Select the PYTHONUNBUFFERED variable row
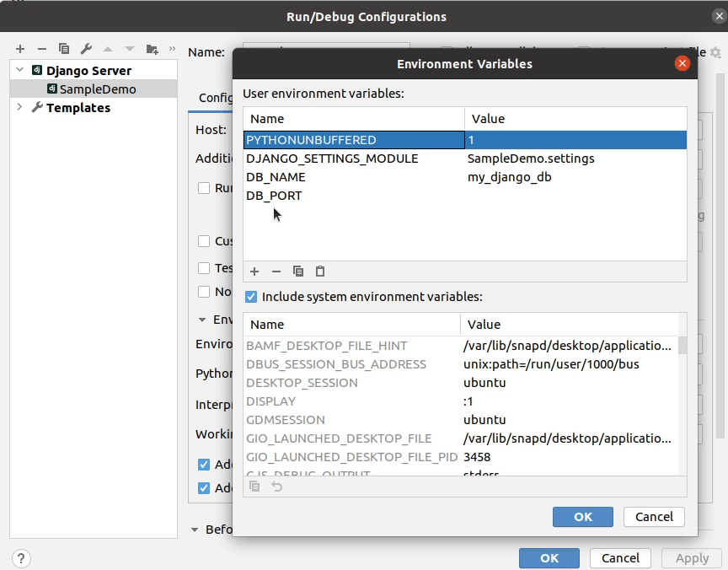The height and width of the screenshot is (570, 728). (x=351, y=139)
